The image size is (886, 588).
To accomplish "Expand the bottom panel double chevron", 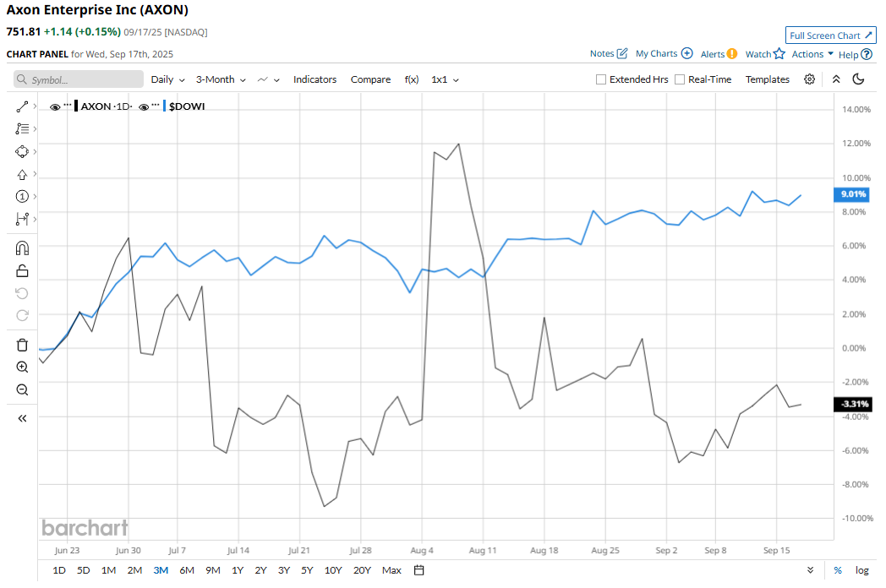I will [810, 570].
